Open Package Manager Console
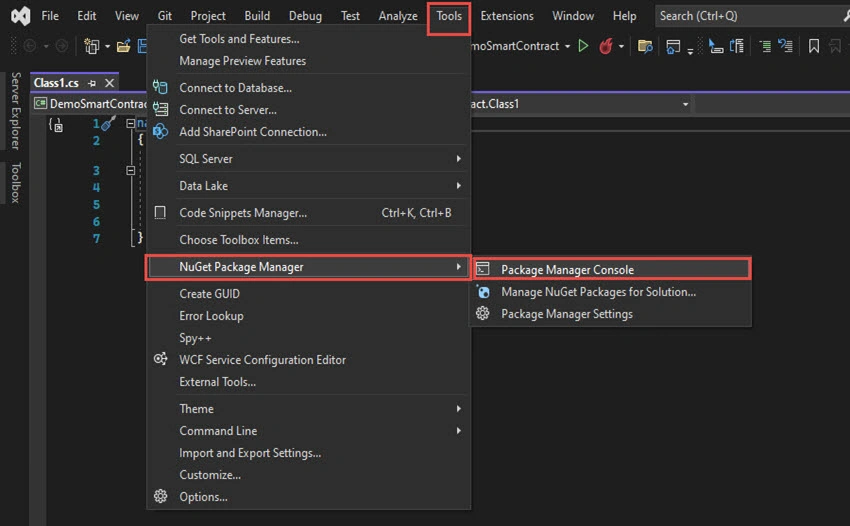850x526 pixels. point(611,270)
